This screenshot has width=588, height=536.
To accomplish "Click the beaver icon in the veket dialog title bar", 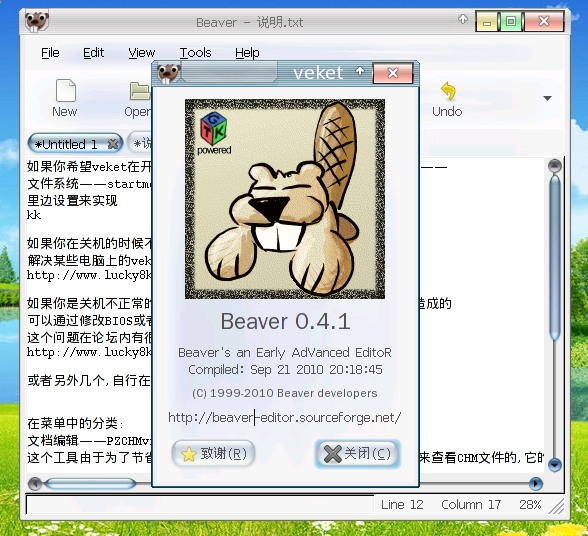I will [x=169, y=73].
